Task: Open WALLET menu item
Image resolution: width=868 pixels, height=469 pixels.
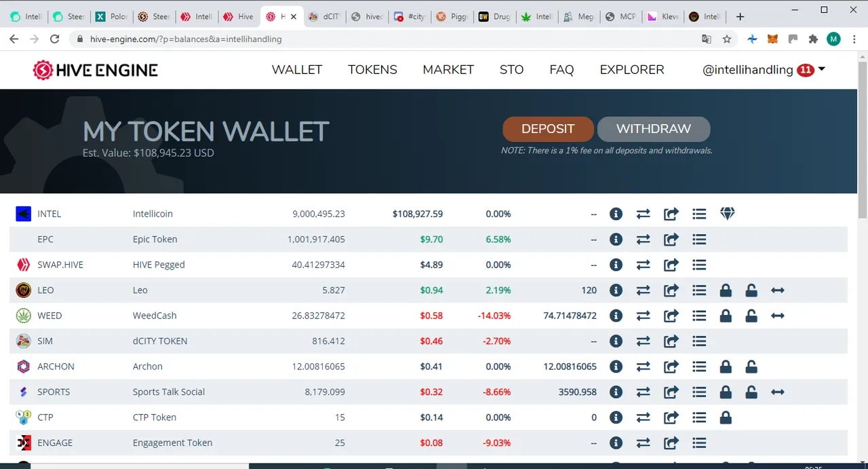Action: point(297,69)
